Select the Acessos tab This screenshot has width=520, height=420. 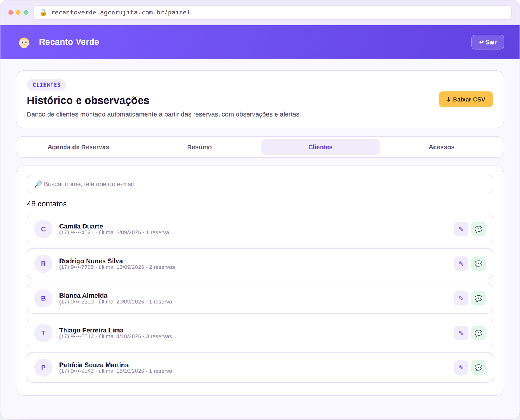441,147
